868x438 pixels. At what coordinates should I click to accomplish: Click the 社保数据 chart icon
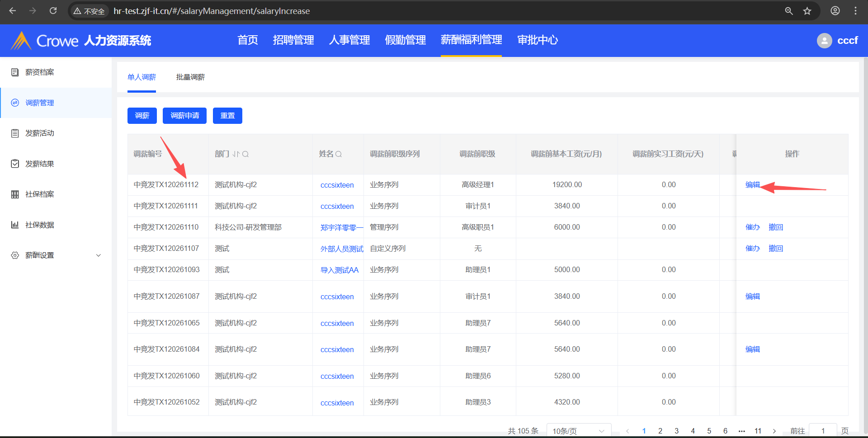[x=15, y=225]
